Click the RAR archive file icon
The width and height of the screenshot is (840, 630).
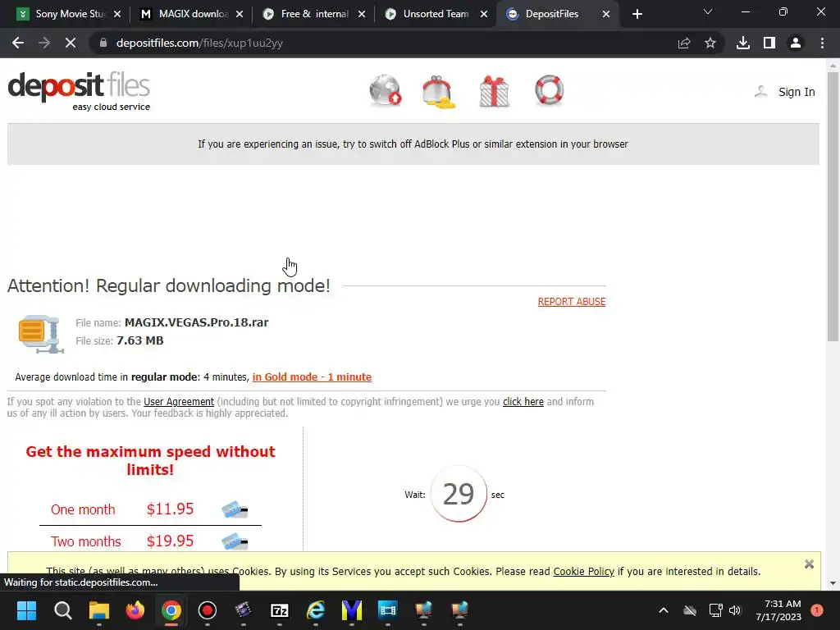tap(41, 334)
